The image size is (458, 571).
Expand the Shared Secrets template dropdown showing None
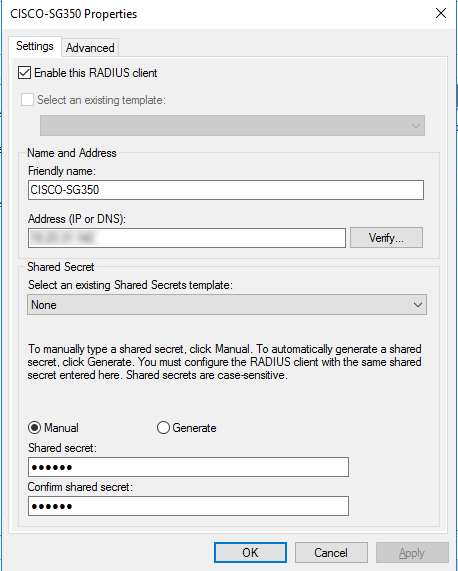point(227,304)
